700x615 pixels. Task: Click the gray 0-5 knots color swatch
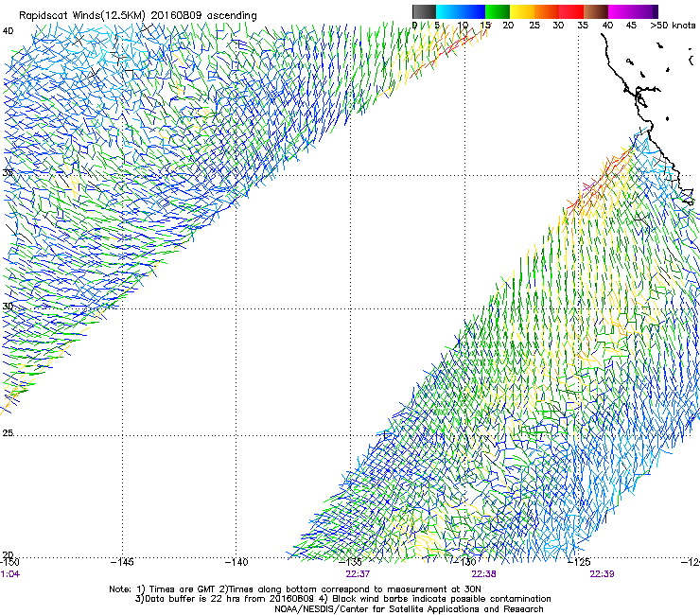pos(424,11)
